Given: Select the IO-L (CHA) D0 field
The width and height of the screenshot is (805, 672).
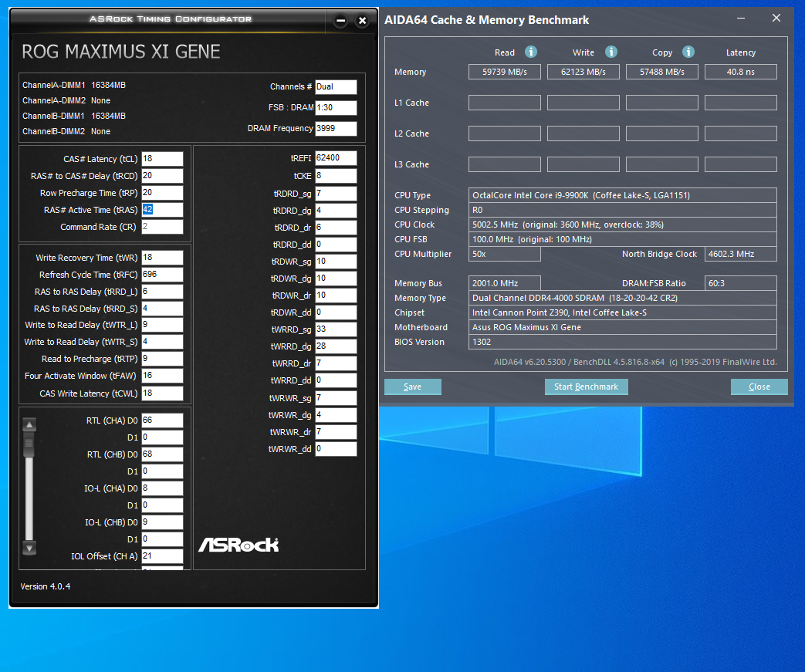Looking at the screenshot, I should click(x=162, y=488).
